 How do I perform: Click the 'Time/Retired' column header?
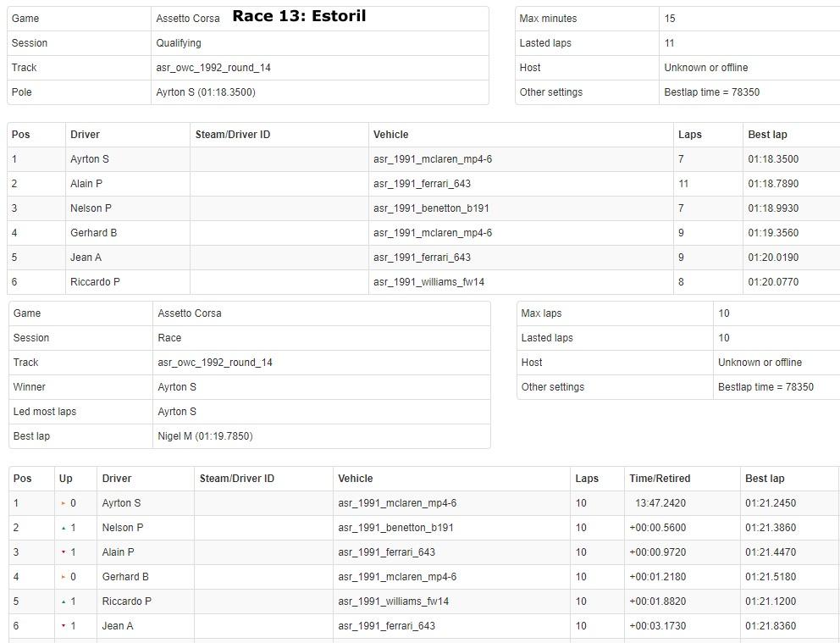[659, 479]
